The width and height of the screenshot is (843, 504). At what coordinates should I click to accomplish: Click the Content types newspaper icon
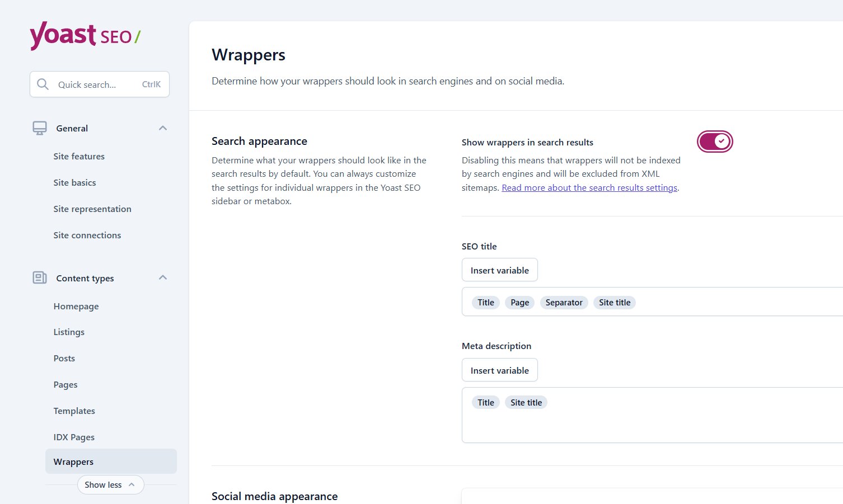[40, 277]
